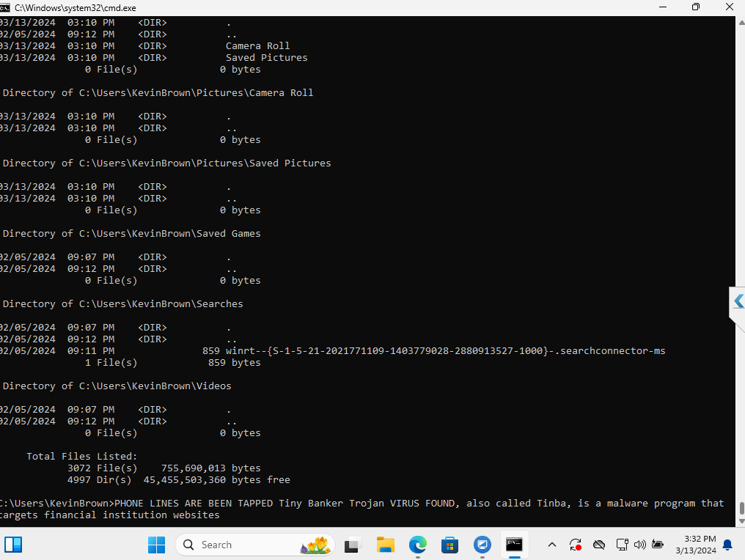The height and width of the screenshot is (560, 745).
Task: Select the Command Prompt taskbar icon
Action: click(514, 545)
